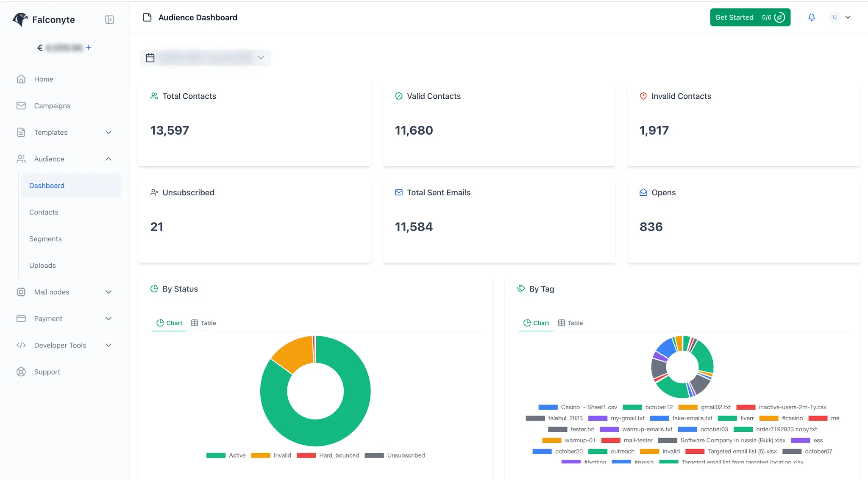Open the Uploads submenu item
Screen dimensions: 868x480
coord(42,266)
